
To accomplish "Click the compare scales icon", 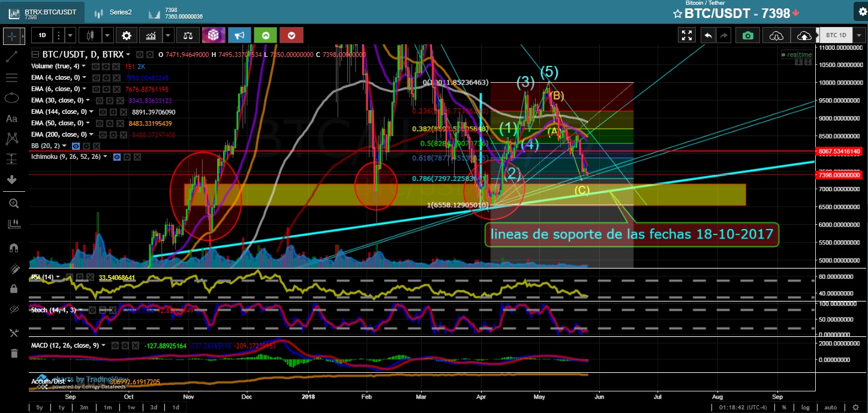I will click(x=188, y=35).
